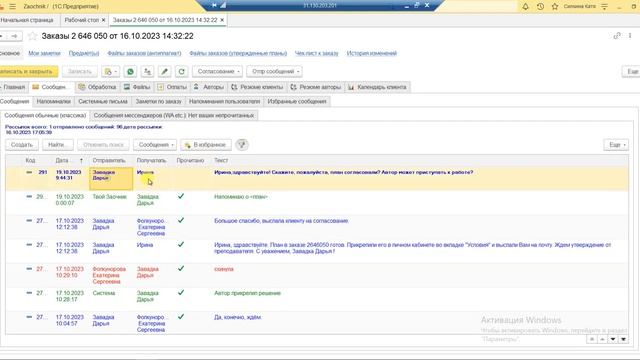Star this order as a favorite
640x360 pixels.
click(x=33, y=36)
